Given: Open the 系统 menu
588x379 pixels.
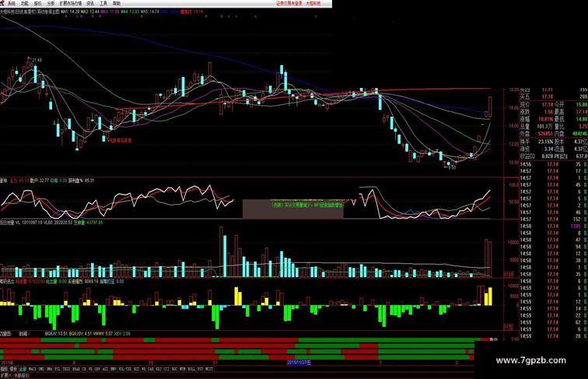Looking at the screenshot, I should tap(11, 3).
